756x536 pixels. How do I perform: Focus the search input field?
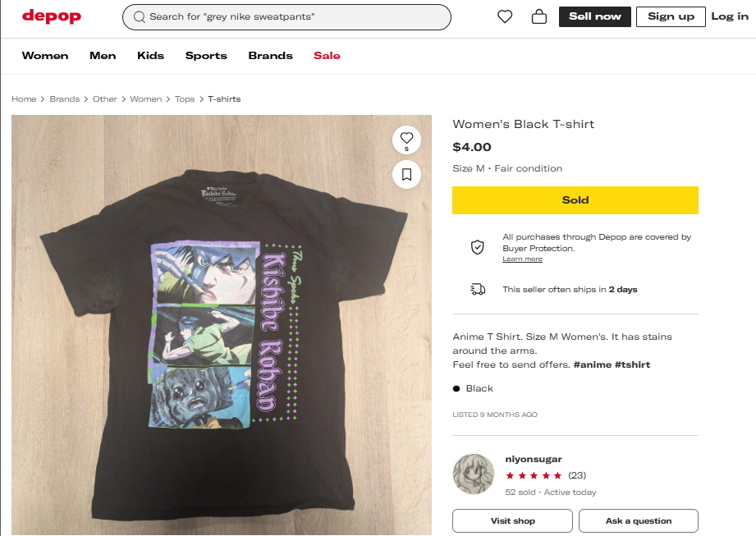coord(296,17)
